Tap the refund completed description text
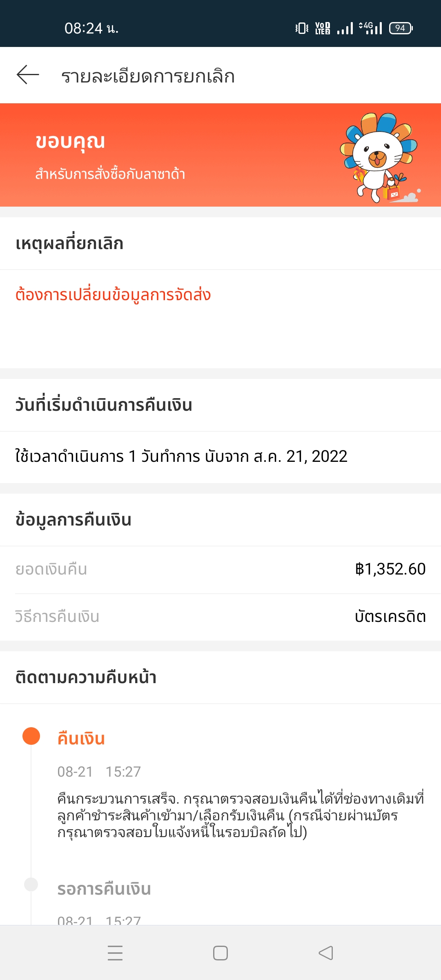The height and width of the screenshot is (980, 441). pyautogui.click(x=241, y=815)
